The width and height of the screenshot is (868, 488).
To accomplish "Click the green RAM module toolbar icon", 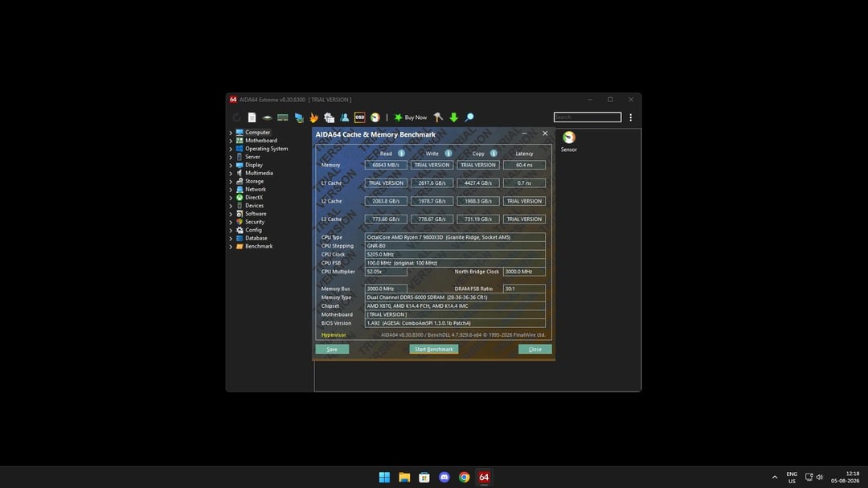I will [x=283, y=117].
